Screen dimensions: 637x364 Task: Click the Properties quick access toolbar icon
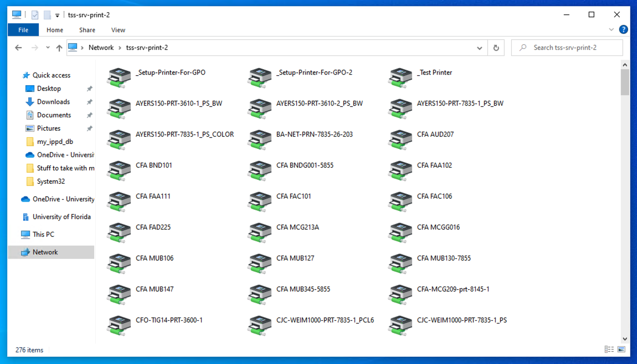(35, 15)
